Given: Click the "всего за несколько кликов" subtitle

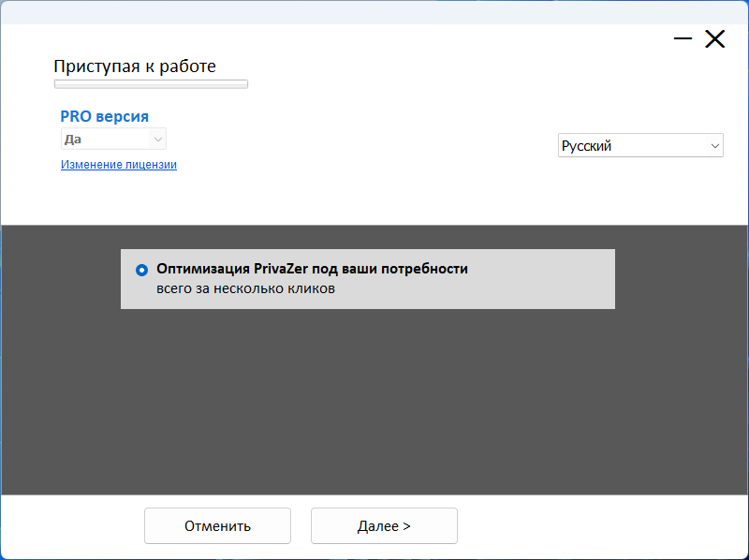Looking at the screenshot, I should pos(245,289).
